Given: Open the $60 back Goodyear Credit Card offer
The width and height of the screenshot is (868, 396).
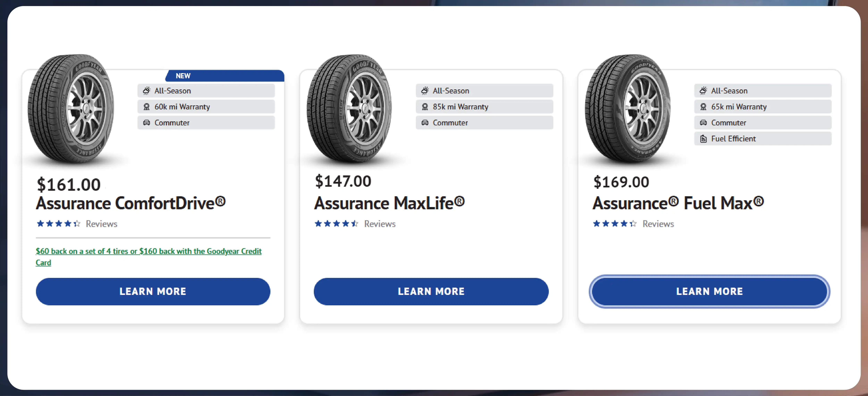Looking at the screenshot, I should point(148,252).
